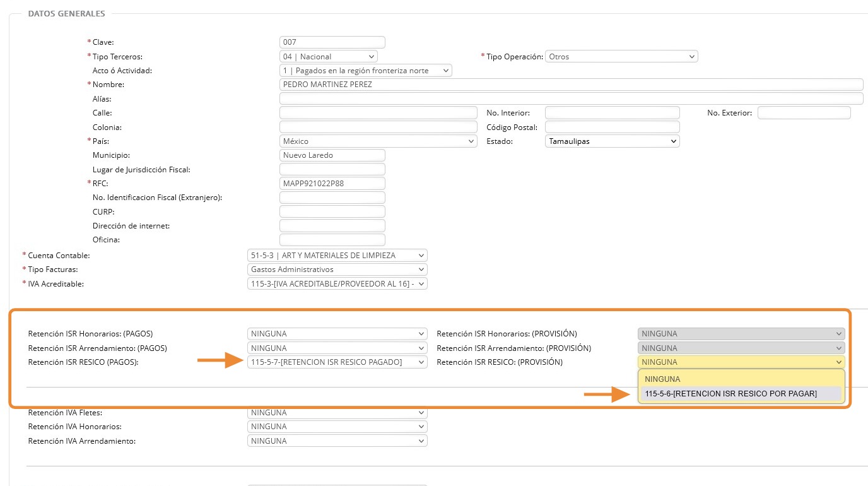
Task: Focus the No. Identificacion Fiscal (Extranjero) field
Action: click(332, 198)
